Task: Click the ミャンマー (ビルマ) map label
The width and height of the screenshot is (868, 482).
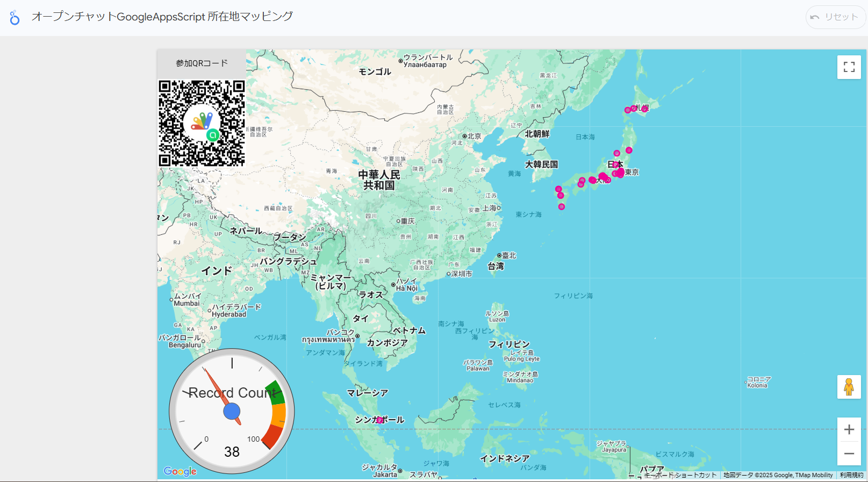Action: (x=331, y=282)
